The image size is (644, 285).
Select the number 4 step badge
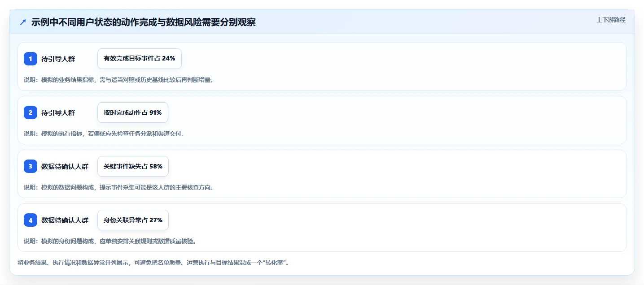point(31,220)
